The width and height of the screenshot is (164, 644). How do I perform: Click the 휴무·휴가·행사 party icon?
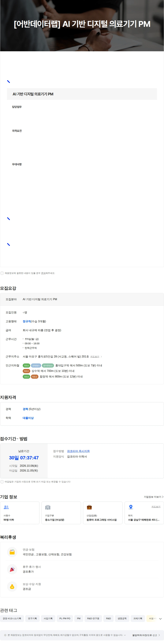pos(12,569)
